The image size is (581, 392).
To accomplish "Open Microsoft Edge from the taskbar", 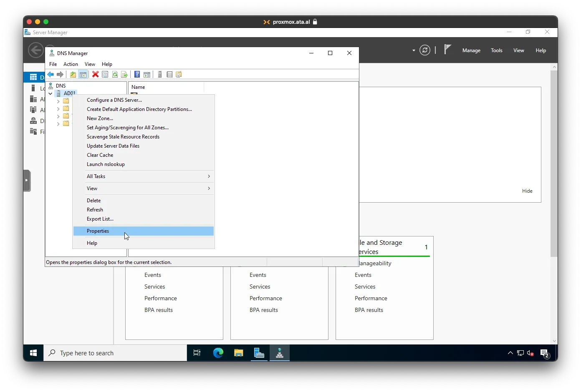I will (218, 353).
